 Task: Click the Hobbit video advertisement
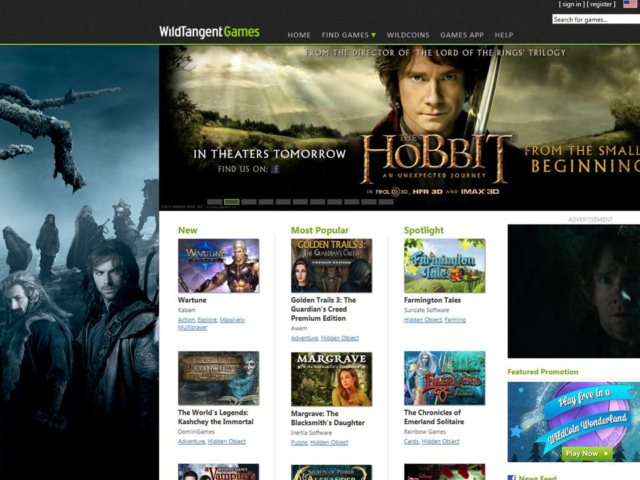[573, 291]
